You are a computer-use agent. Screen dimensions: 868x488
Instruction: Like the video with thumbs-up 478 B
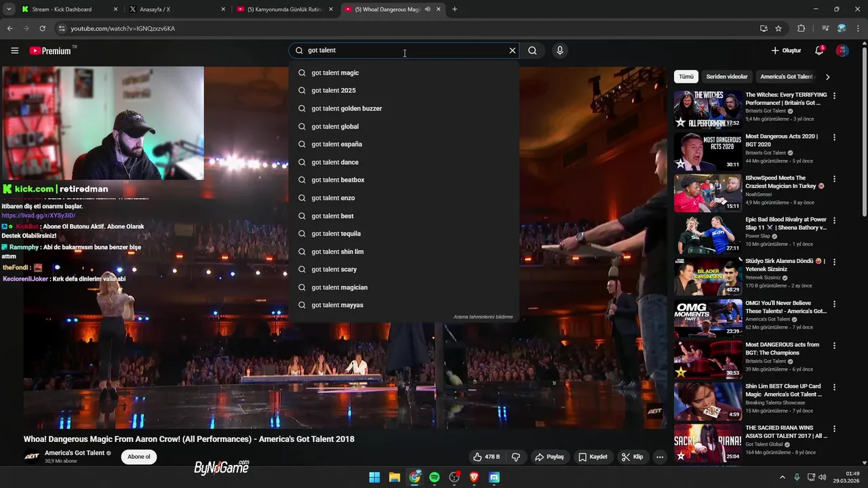(x=486, y=457)
